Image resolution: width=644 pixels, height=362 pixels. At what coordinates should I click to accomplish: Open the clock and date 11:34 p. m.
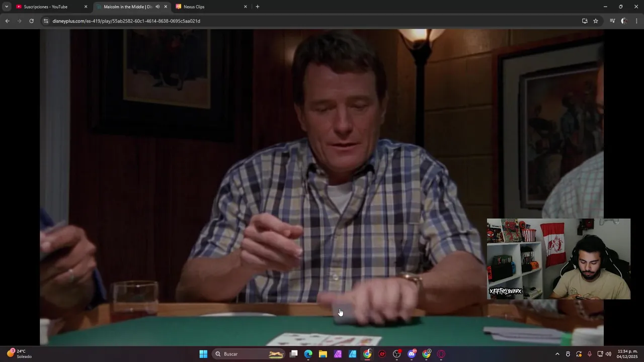click(627, 354)
